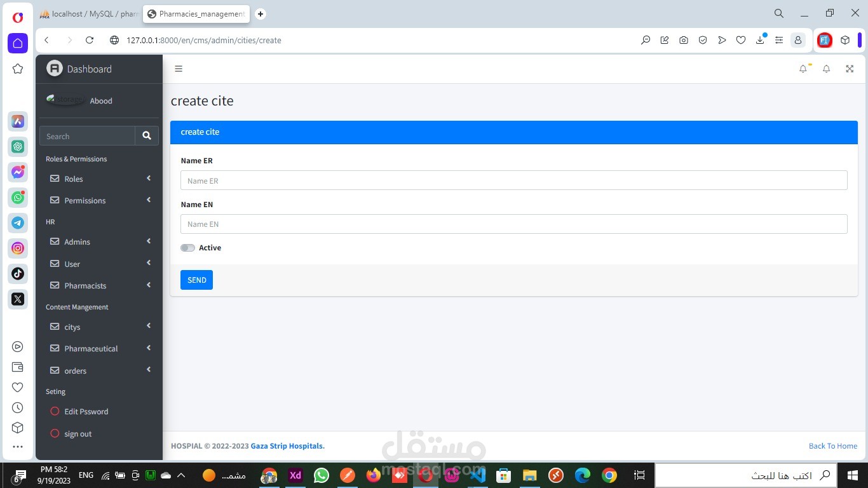Open the Opera easy setup sliders icon
The width and height of the screenshot is (868, 488).
pyautogui.click(x=779, y=40)
